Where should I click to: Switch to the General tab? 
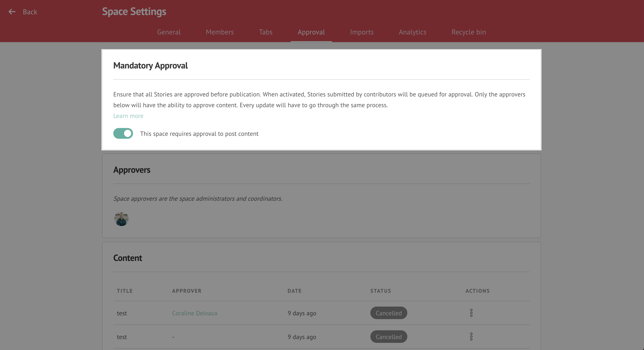pos(169,32)
